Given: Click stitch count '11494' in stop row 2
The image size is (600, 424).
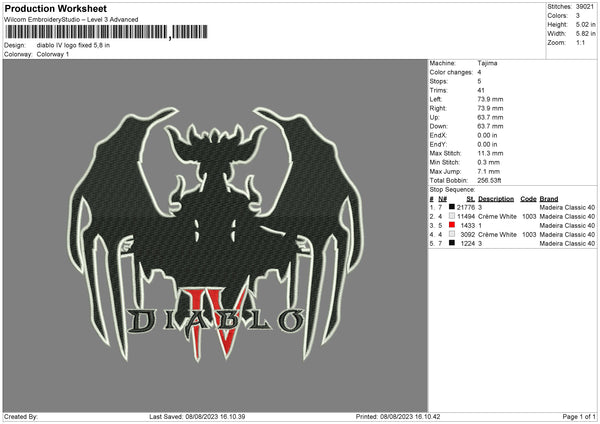Looking at the screenshot, I should pos(466,217).
